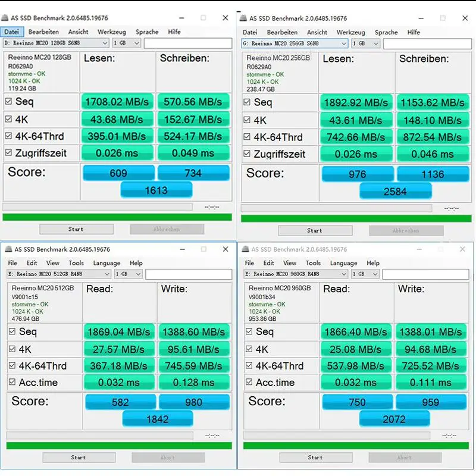Viewport: 476px width, 476px height.
Task: Click the 1708.02 MB/s Seq read result
Action: tap(117, 102)
